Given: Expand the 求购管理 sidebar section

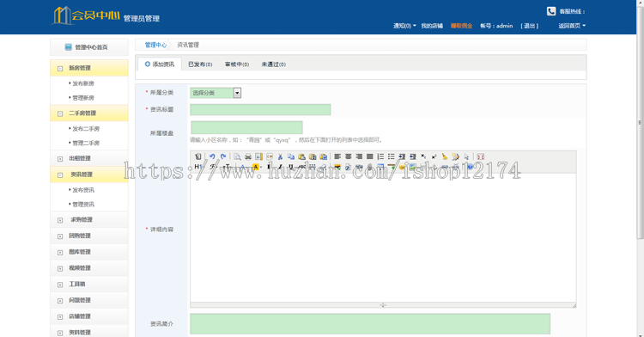Looking at the screenshot, I should (60, 220).
